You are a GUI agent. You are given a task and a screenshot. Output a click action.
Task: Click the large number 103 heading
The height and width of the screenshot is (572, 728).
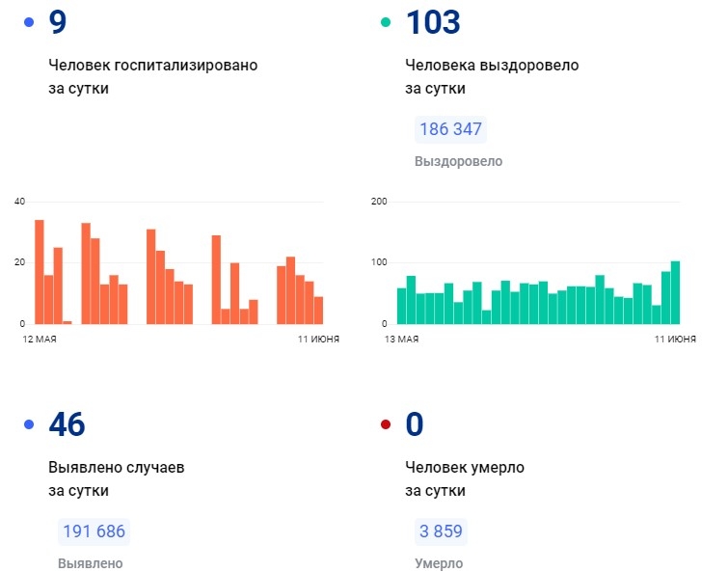click(x=433, y=23)
